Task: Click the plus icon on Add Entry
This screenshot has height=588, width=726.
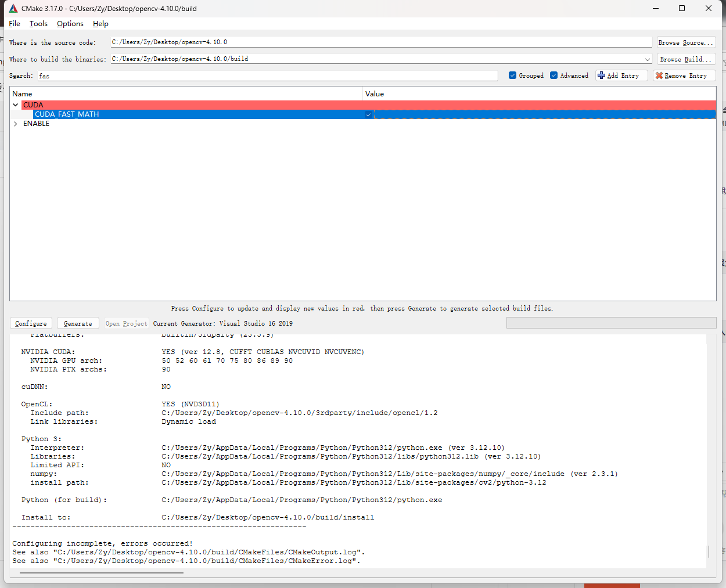Action: click(x=601, y=75)
